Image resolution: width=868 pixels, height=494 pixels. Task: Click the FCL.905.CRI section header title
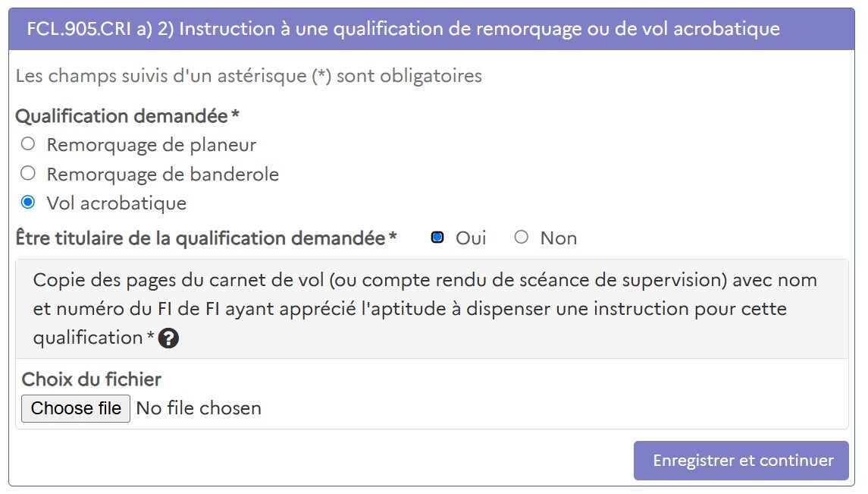pyautogui.click(x=403, y=30)
